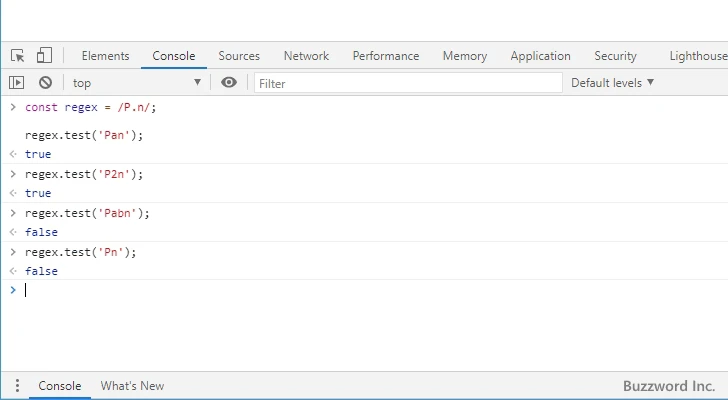Viewport: 728px width, 400px height.
Task: Click the empty console prompt line
Action: coord(300,290)
